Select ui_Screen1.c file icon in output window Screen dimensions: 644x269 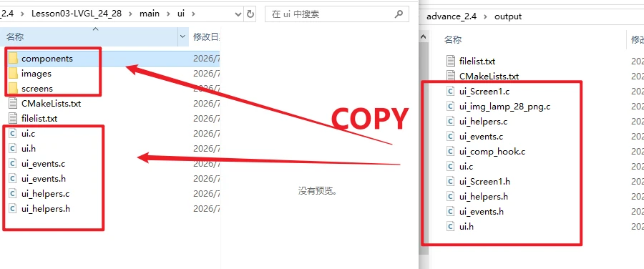point(451,91)
